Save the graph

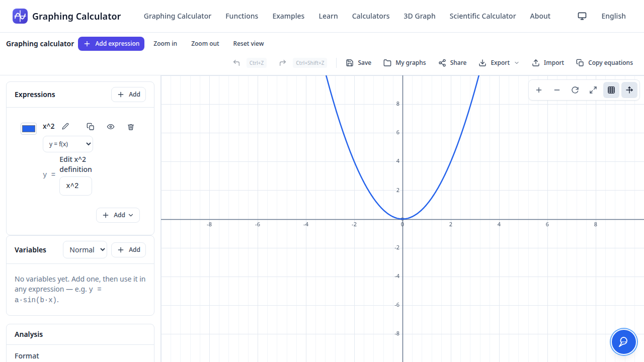pyautogui.click(x=359, y=63)
